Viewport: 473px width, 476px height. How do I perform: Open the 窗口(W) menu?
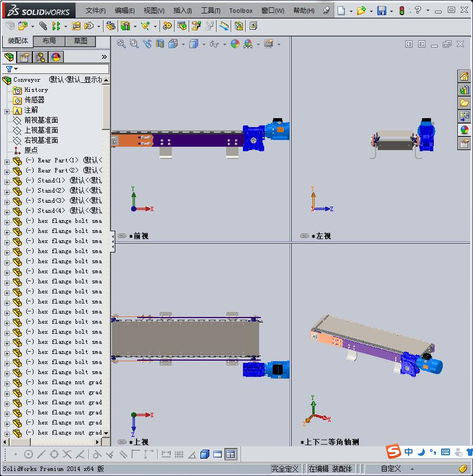(273, 11)
